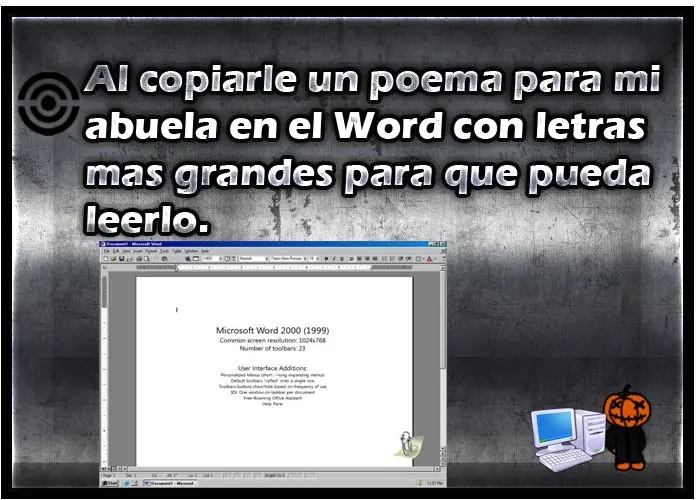Open the Format menu in Word
Image resolution: width=700 pixels, height=500 pixels.
151,251
